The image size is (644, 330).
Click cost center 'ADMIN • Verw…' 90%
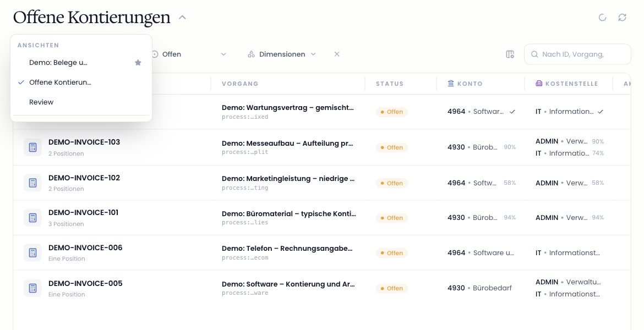tap(561, 141)
